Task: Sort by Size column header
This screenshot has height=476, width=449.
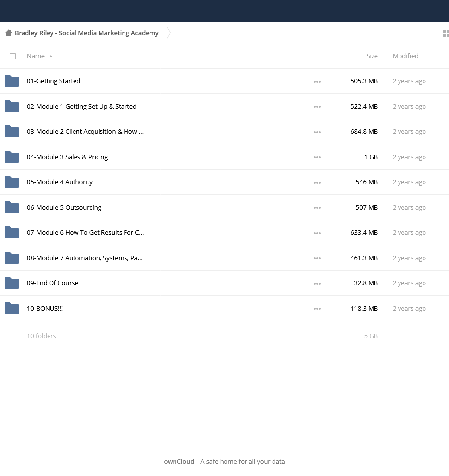Action: coord(372,56)
